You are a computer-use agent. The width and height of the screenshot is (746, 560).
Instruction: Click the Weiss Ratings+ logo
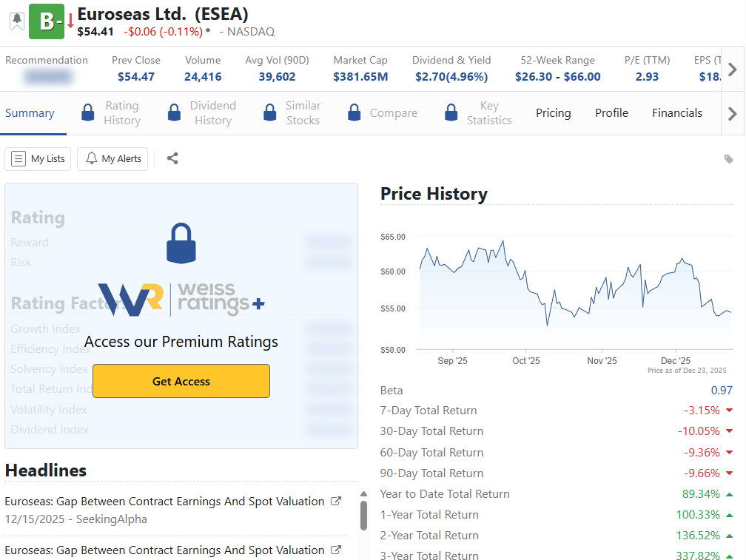click(181, 300)
